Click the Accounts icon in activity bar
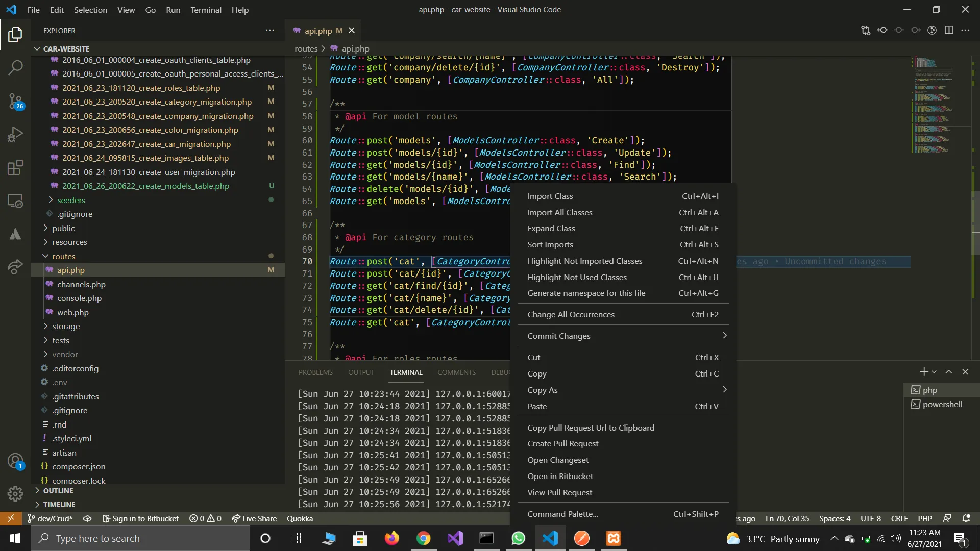 tap(15, 461)
